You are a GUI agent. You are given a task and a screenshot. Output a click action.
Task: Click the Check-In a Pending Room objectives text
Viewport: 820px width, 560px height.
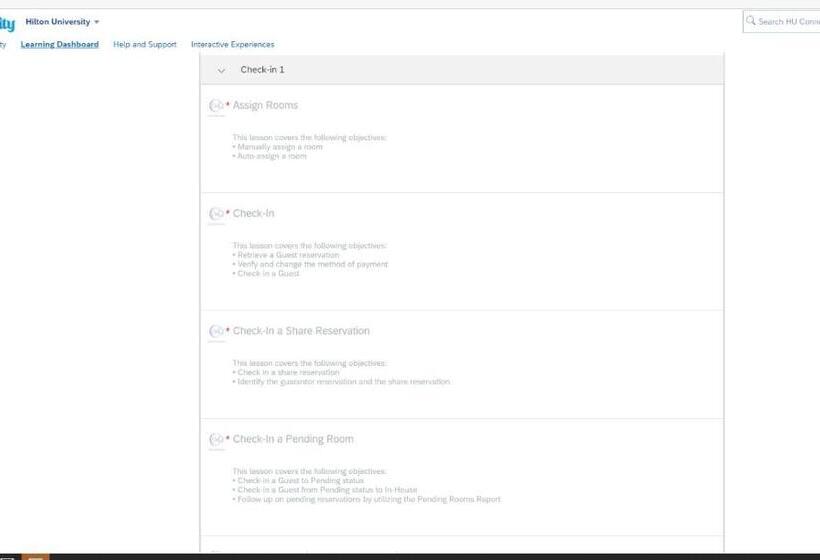pyautogui.click(x=366, y=485)
